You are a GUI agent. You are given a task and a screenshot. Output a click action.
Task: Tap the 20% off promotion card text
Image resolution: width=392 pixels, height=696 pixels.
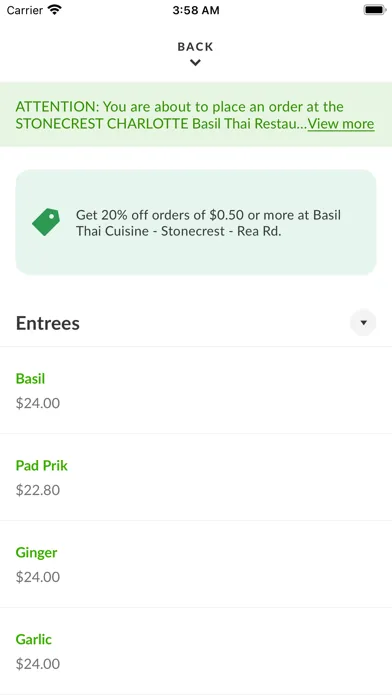point(209,223)
